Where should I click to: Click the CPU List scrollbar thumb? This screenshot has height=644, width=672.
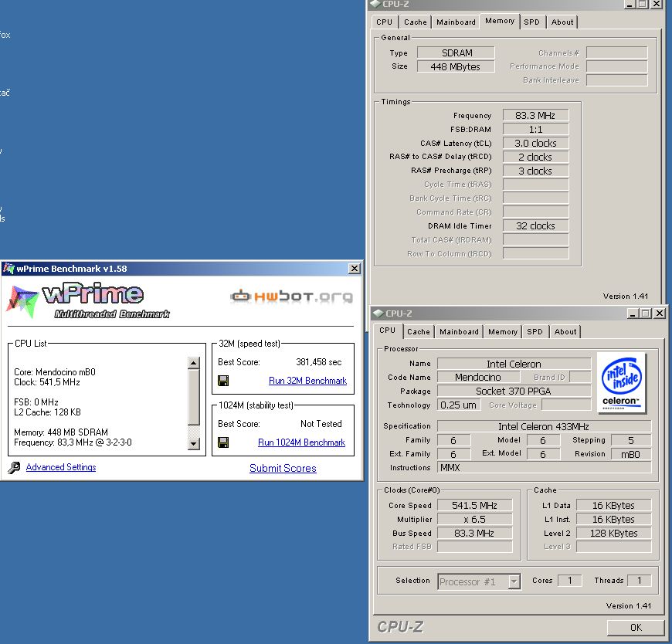(x=194, y=397)
